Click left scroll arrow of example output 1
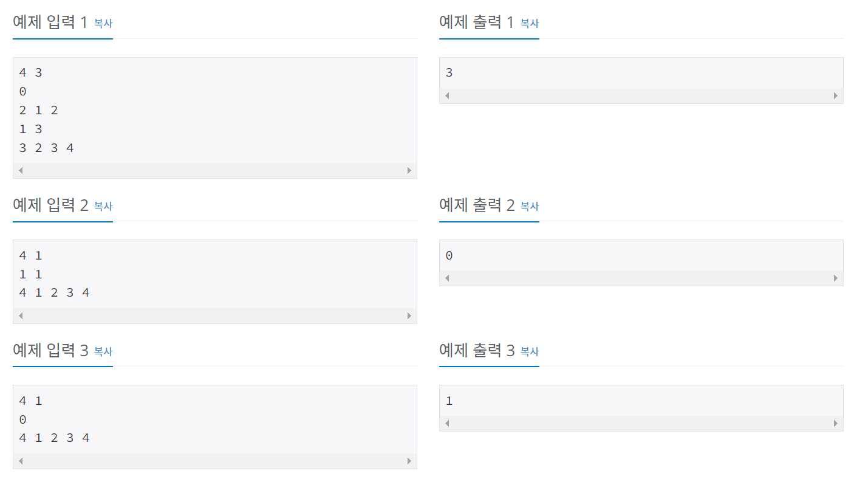Viewport: 868px width, 482px height. tap(447, 96)
